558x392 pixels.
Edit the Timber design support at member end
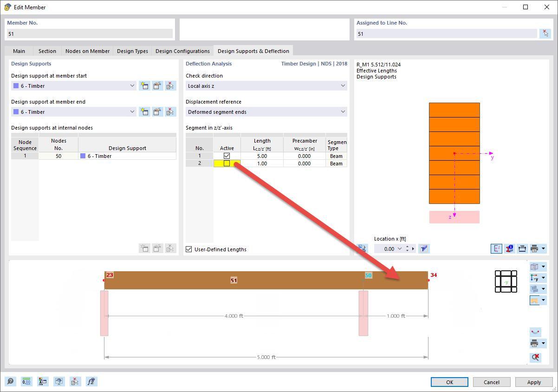pyautogui.click(x=158, y=111)
